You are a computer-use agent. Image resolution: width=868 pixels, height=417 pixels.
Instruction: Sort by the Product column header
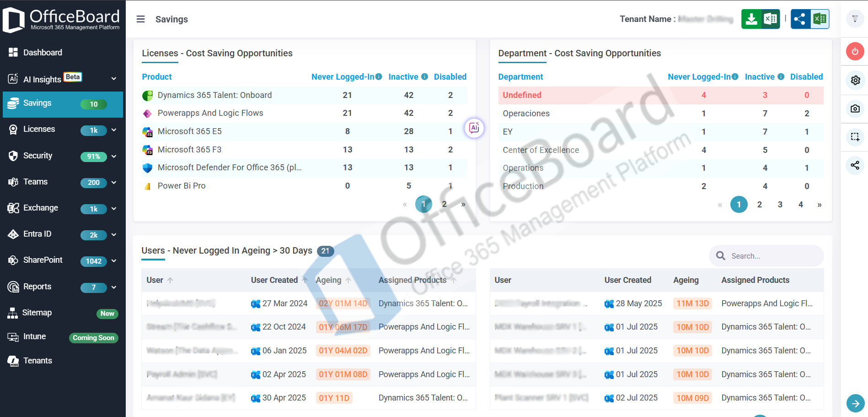tap(157, 77)
